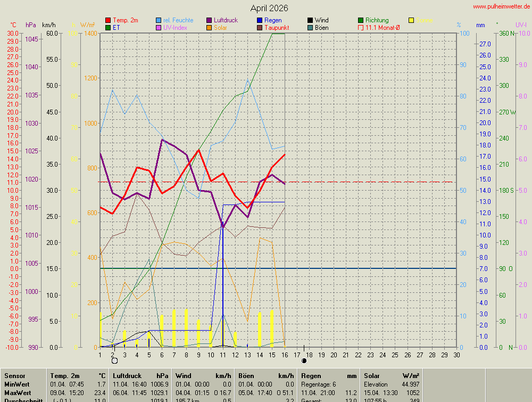Viewport: 532px width, 402px height.
Task: Click the light blue rel. Feuchte legend square
Action: tap(159, 20)
